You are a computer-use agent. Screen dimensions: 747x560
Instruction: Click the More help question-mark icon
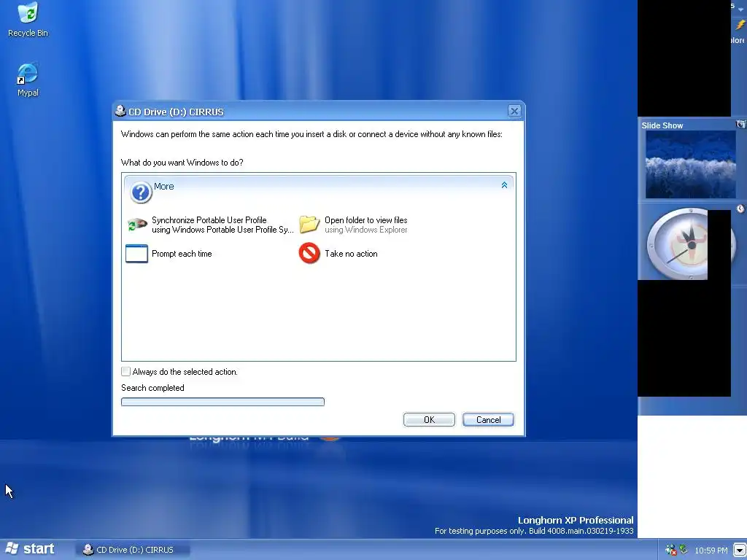(x=141, y=192)
